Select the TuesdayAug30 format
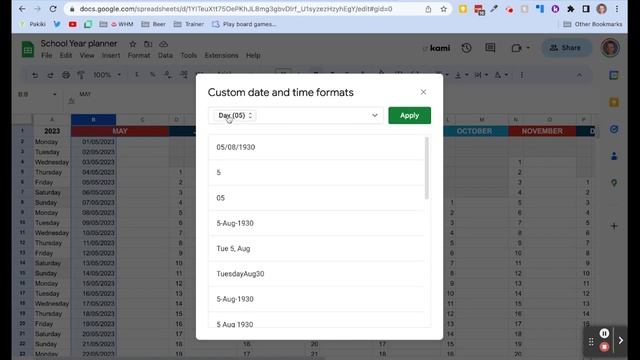This screenshot has height=360, width=640. pos(316,274)
